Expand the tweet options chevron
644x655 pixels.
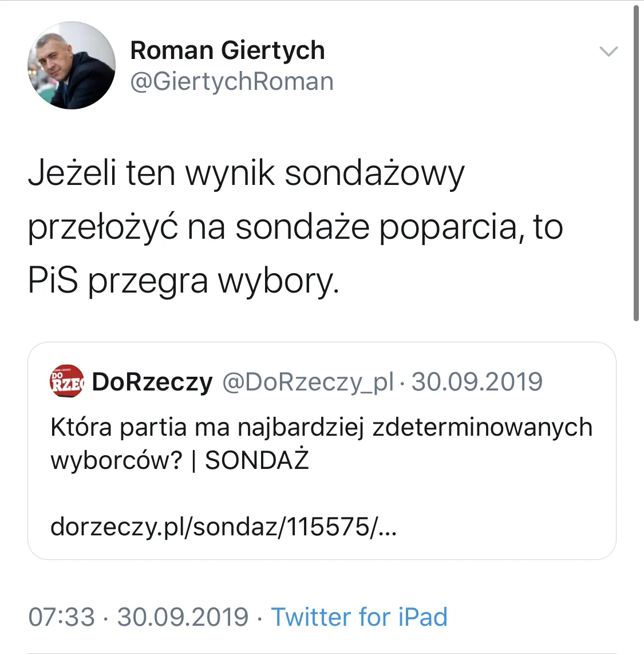[x=608, y=52]
